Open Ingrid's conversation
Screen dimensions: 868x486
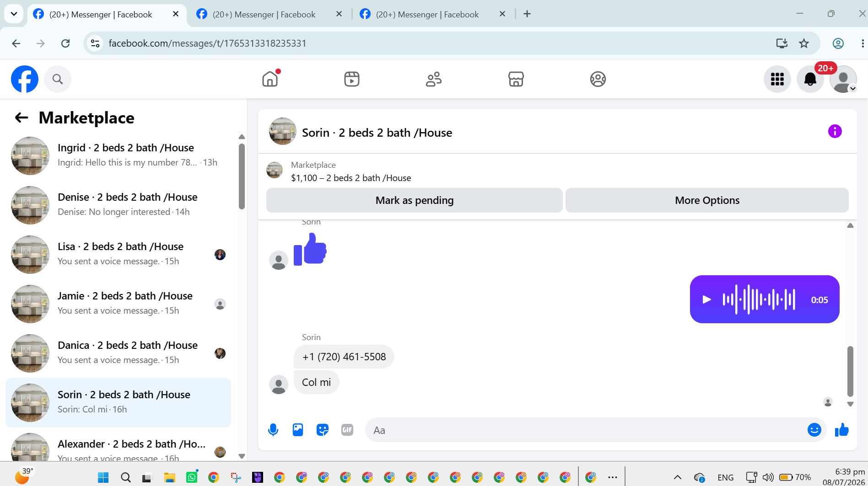pyautogui.click(x=118, y=155)
